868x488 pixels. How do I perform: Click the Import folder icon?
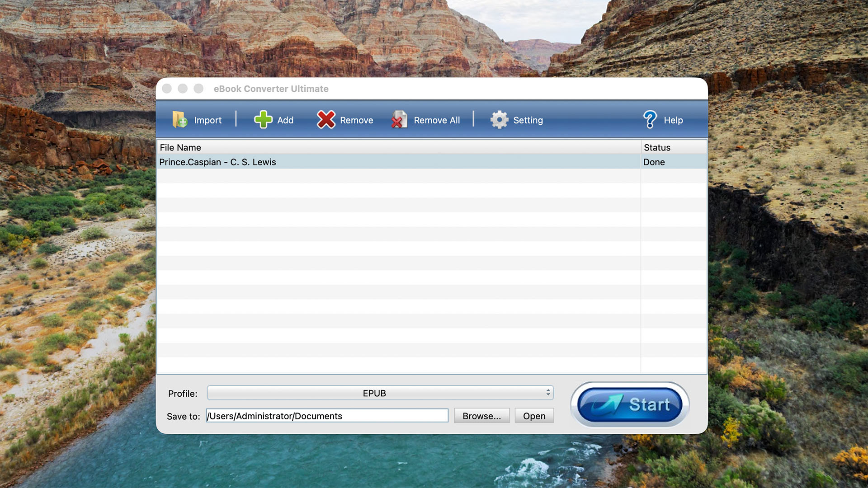(x=180, y=120)
